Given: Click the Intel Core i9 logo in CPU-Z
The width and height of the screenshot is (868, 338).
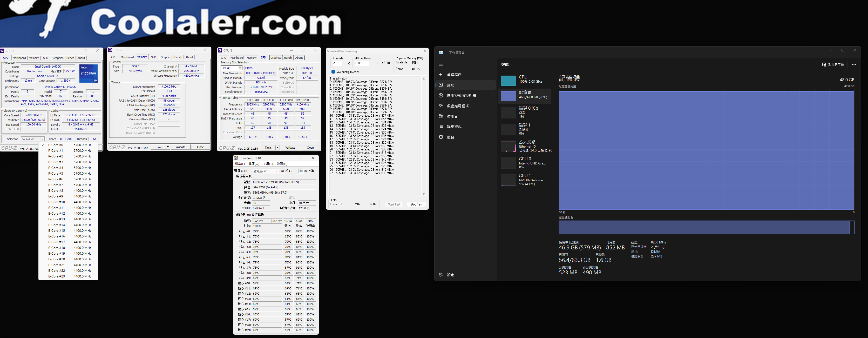Looking at the screenshot, I should (x=89, y=74).
